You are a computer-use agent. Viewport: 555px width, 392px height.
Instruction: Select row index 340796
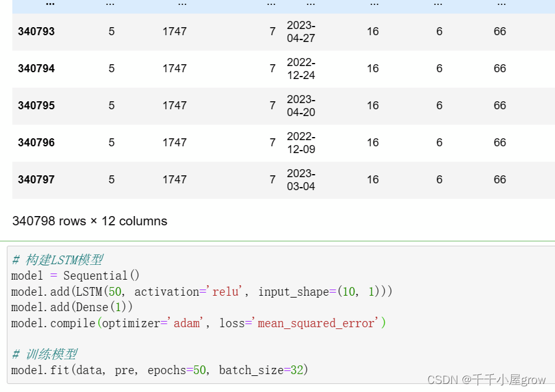[36, 143]
